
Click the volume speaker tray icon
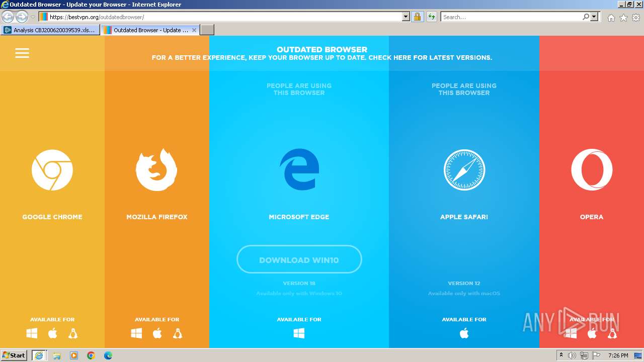[x=572, y=355]
